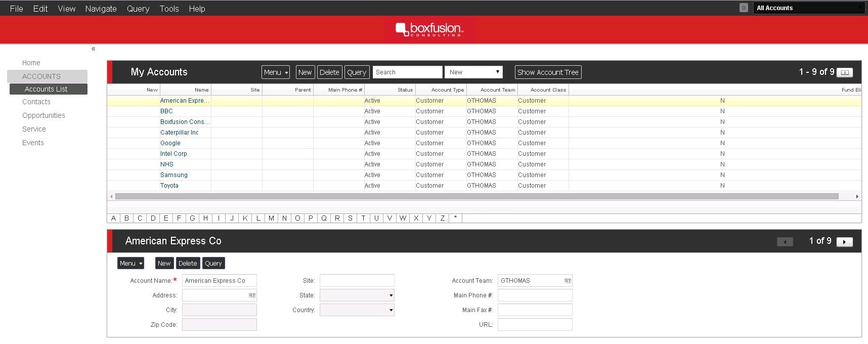This screenshot has height=344, width=868.
Task: Collapse the sidebar with the double chevron
Action: 93,49
